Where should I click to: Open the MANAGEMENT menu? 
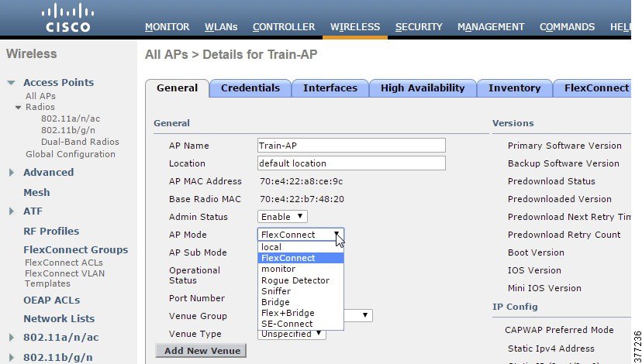tap(491, 27)
